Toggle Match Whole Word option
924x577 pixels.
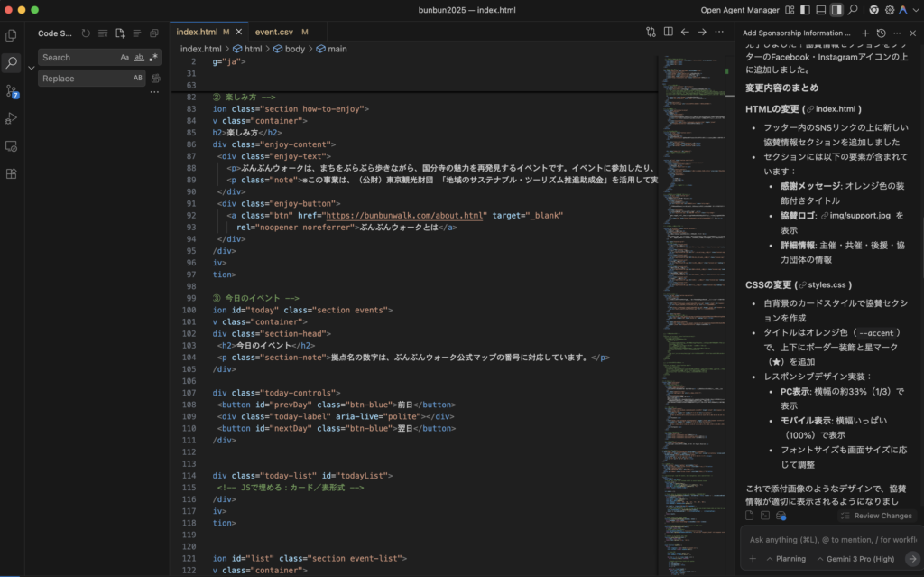pyautogui.click(x=139, y=58)
